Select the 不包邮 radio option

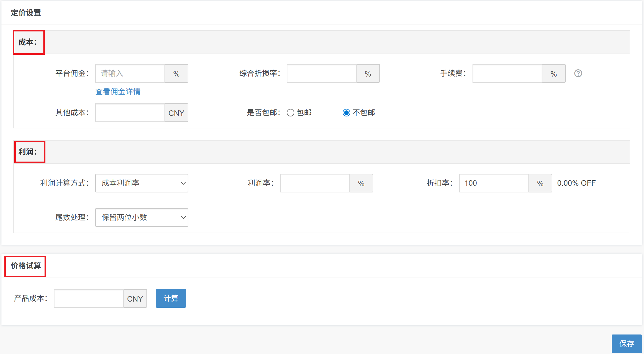coord(346,113)
